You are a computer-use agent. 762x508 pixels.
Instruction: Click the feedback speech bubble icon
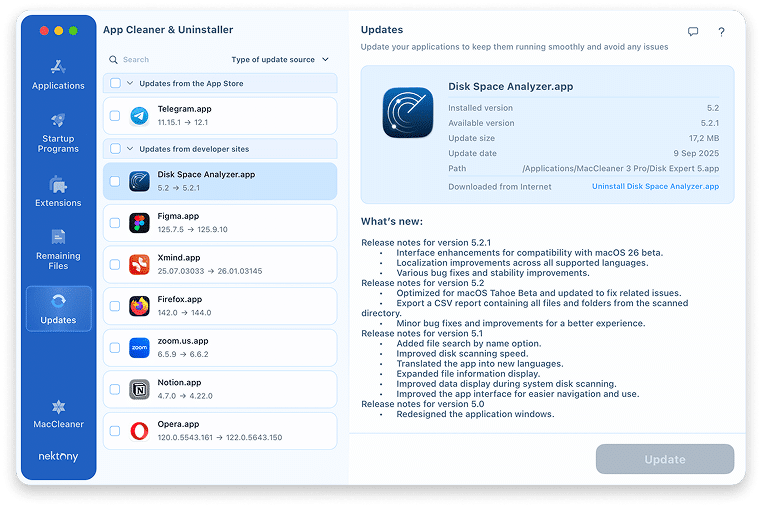point(693,32)
